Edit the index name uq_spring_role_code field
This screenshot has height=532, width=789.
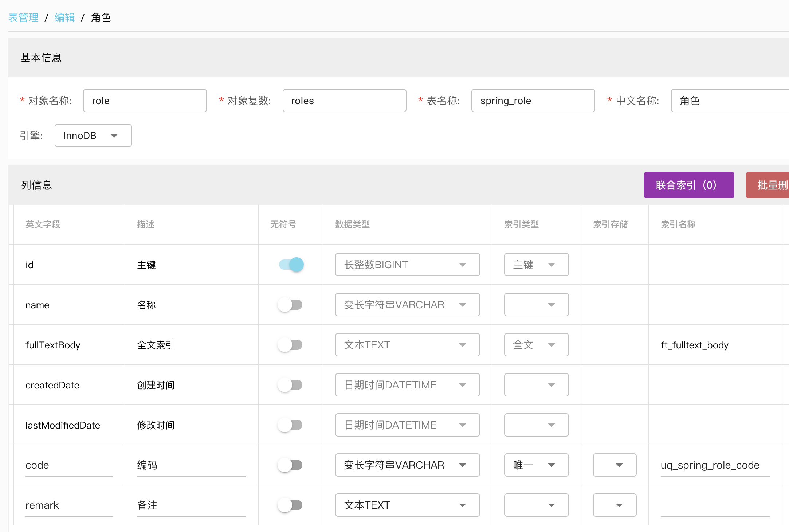(714, 465)
